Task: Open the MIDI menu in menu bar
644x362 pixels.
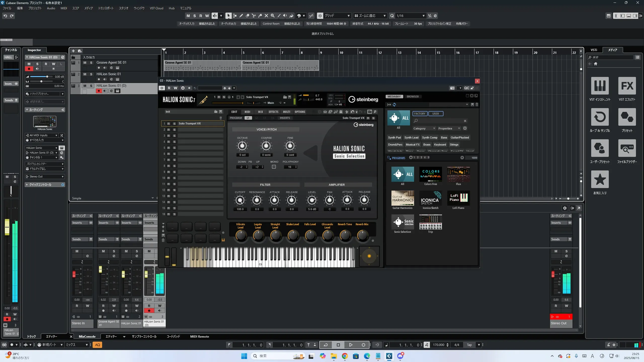Action: (x=64, y=8)
